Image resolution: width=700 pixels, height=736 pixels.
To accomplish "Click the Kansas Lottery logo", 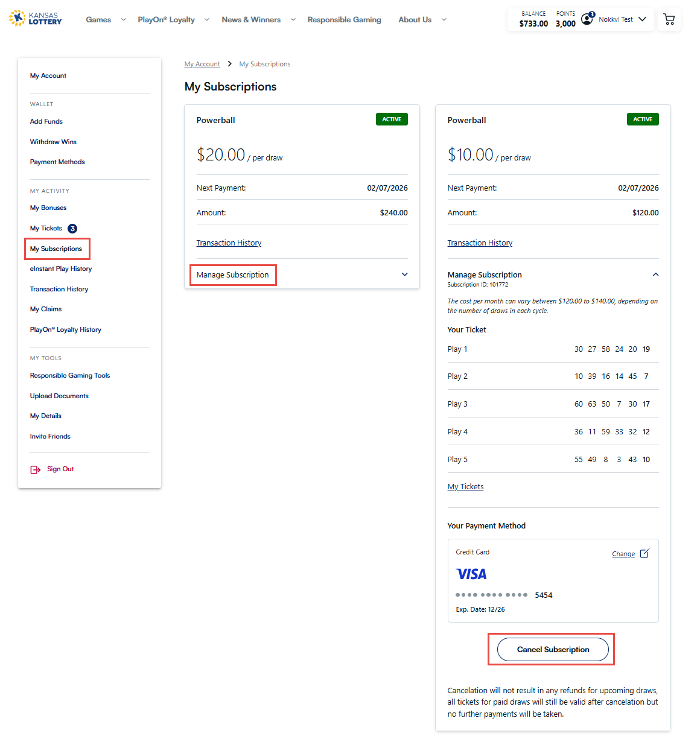I will click(x=36, y=18).
